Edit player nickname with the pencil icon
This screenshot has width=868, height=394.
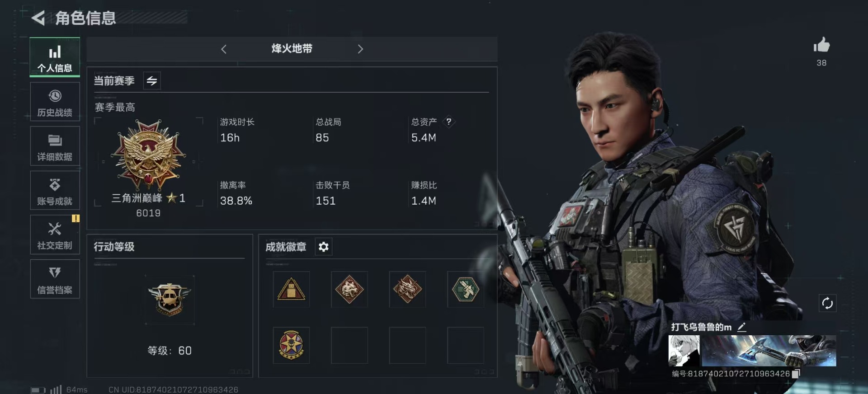(742, 327)
